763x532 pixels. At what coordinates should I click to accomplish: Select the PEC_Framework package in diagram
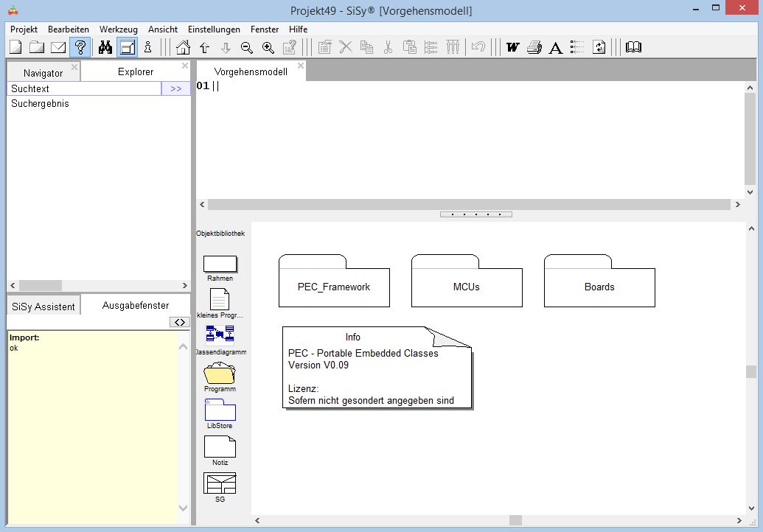334,287
